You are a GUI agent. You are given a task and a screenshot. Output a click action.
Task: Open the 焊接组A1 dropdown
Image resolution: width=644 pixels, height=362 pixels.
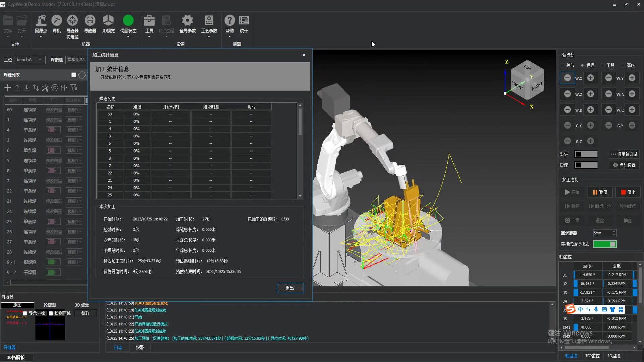(76, 60)
